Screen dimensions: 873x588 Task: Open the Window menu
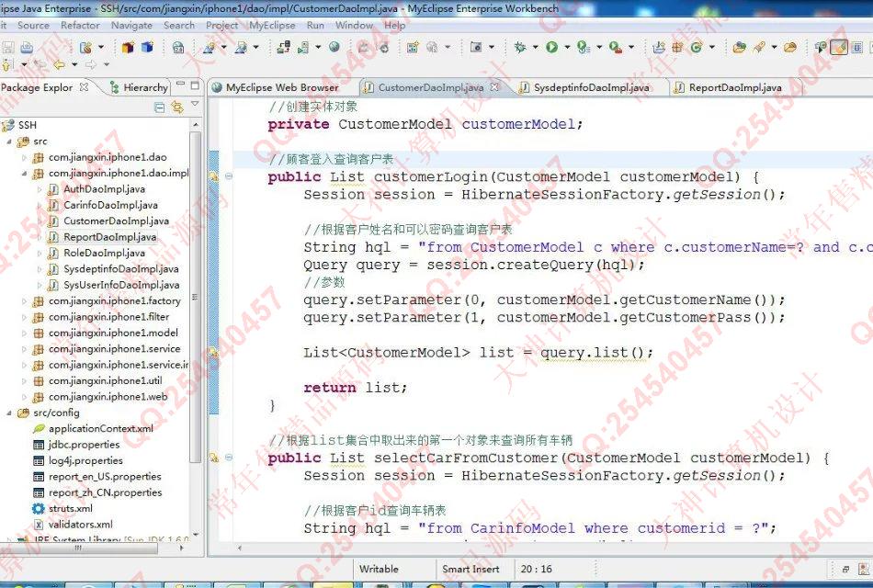[354, 25]
